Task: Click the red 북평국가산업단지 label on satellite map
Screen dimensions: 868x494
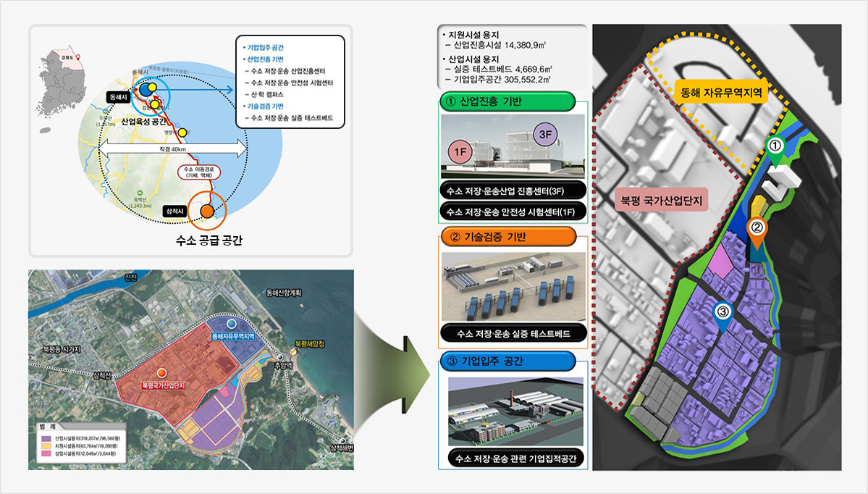Action: (164, 385)
